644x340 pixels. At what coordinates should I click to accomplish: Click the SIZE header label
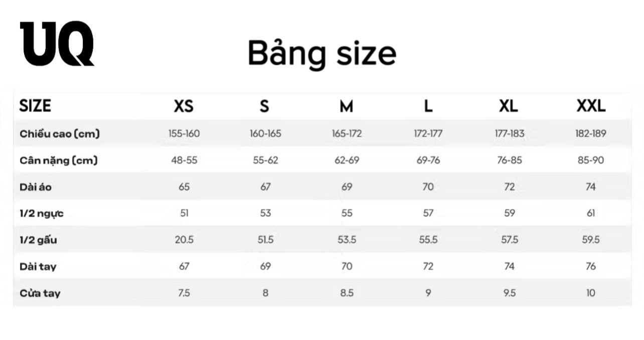click(x=35, y=106)
